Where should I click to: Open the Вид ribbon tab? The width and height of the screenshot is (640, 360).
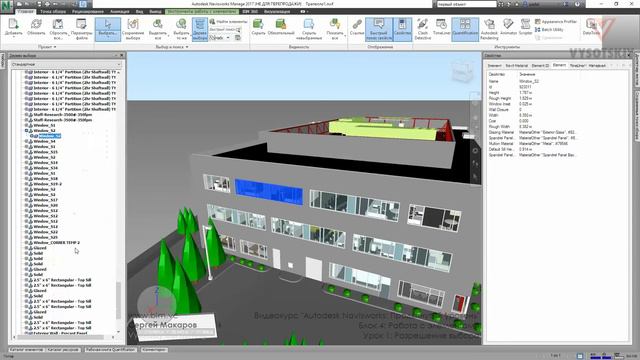pos(140,11)
